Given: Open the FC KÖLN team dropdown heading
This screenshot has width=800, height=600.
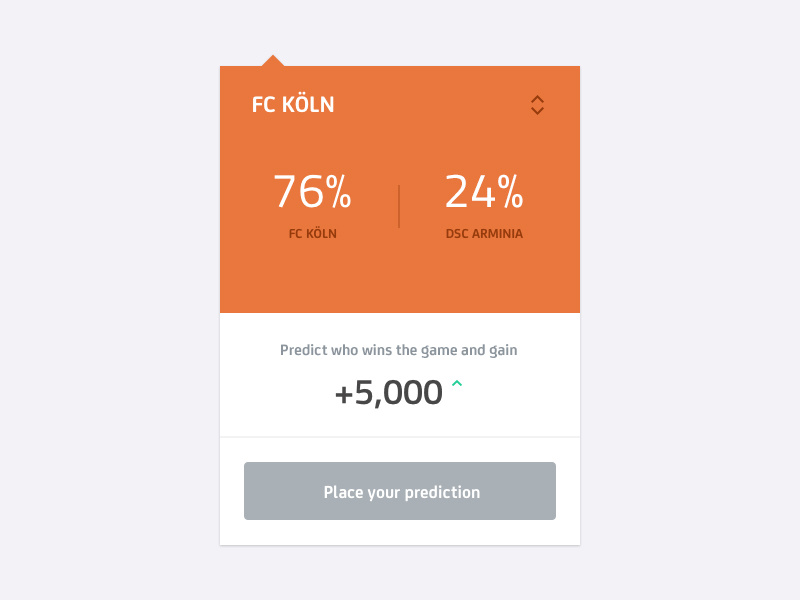Looking at the screenshot, I should point(293,105).
